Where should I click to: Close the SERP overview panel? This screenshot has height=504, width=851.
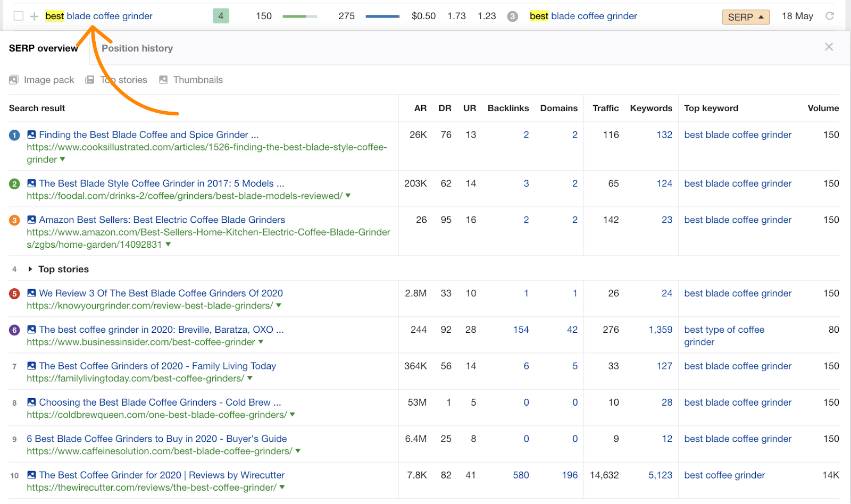click(x=829, y=47)
